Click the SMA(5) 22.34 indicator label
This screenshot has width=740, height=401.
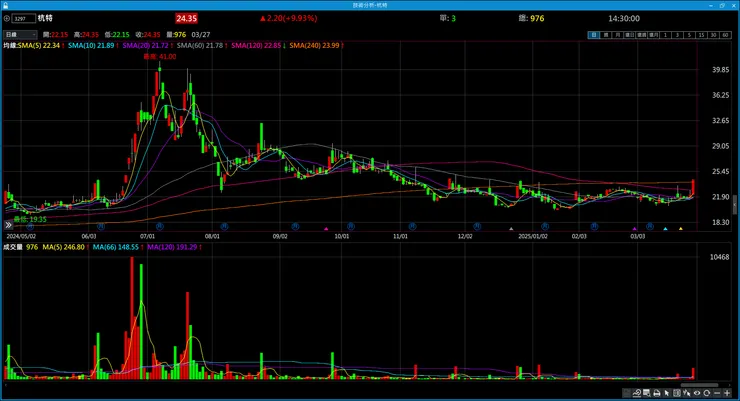(39, 45)
